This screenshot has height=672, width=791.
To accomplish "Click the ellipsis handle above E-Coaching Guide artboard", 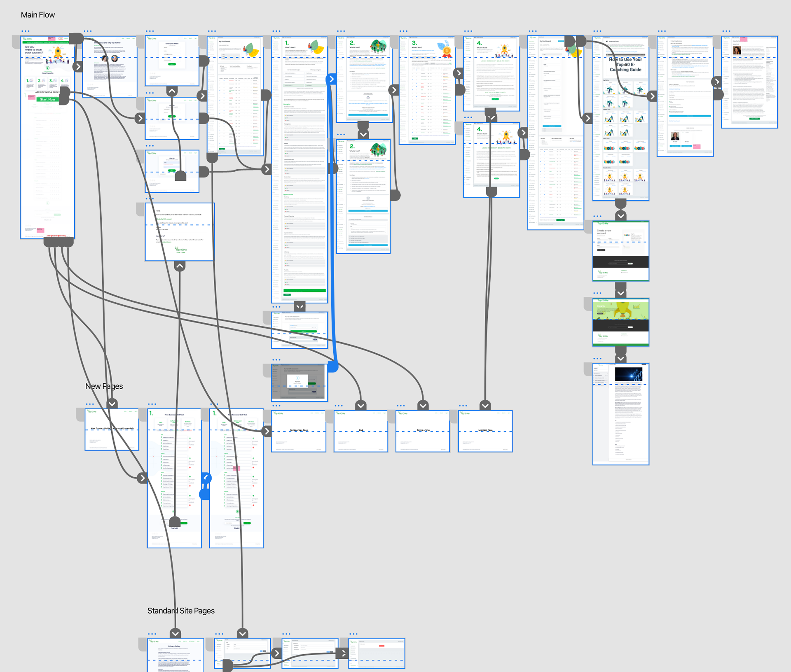I will [x=597, y=31].
